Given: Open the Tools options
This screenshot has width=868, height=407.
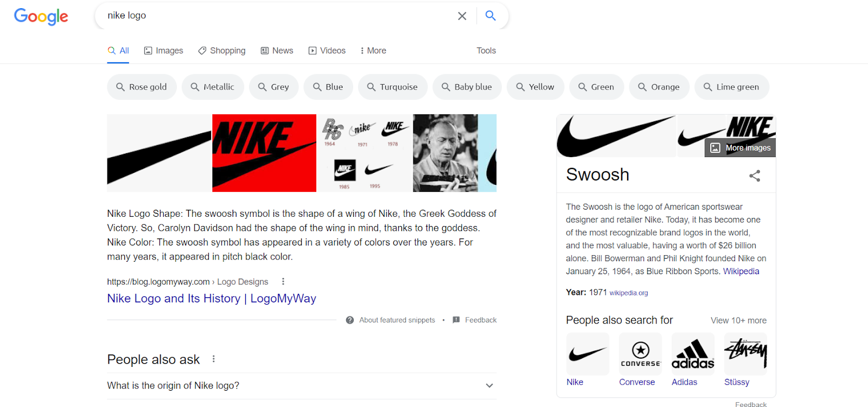Looking at the screenshot, I should [486, 50].
